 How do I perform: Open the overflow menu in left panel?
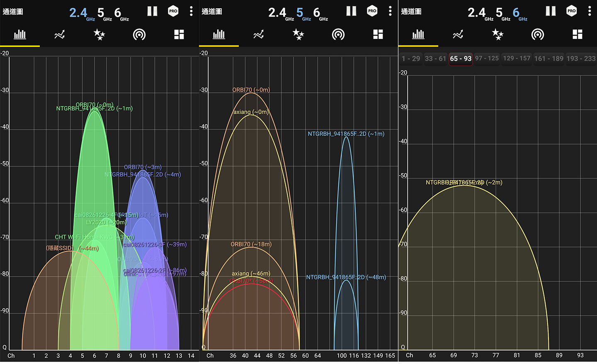tap(191, 11)
